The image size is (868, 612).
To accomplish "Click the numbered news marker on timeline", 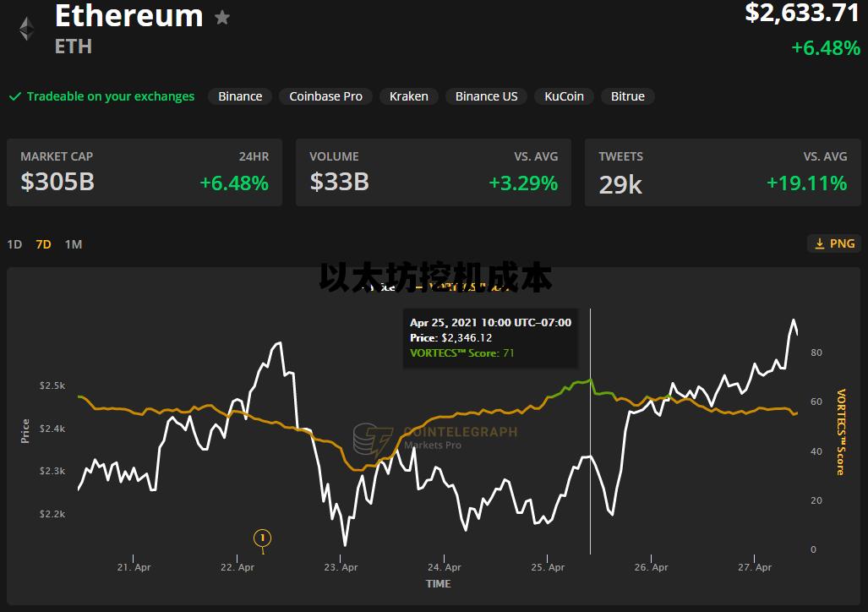I will pyautogui.click(x=262, y=538).
